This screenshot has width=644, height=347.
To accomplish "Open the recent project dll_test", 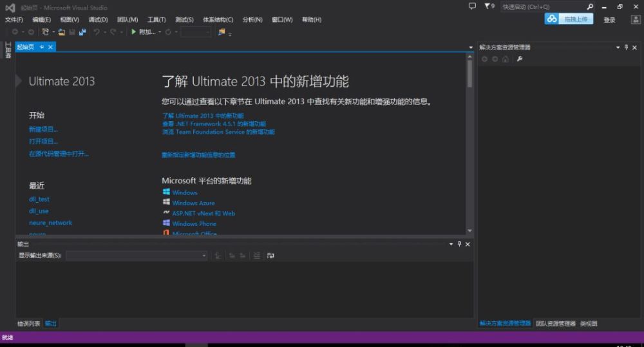I will tap(39, 200).
